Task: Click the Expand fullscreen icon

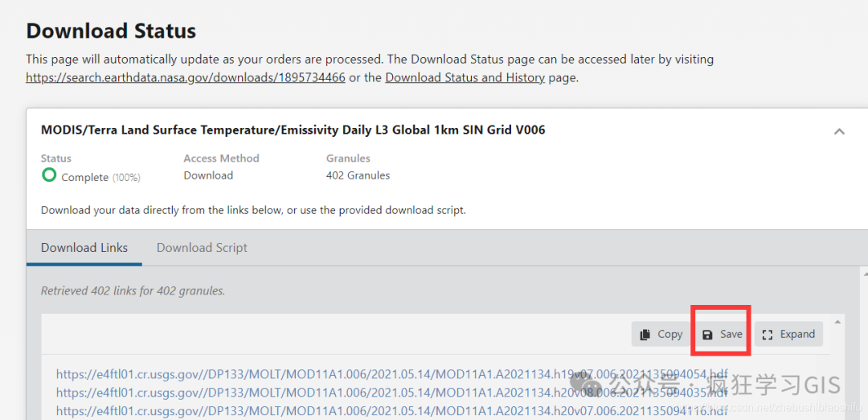Action: click(x=768, y=335)
